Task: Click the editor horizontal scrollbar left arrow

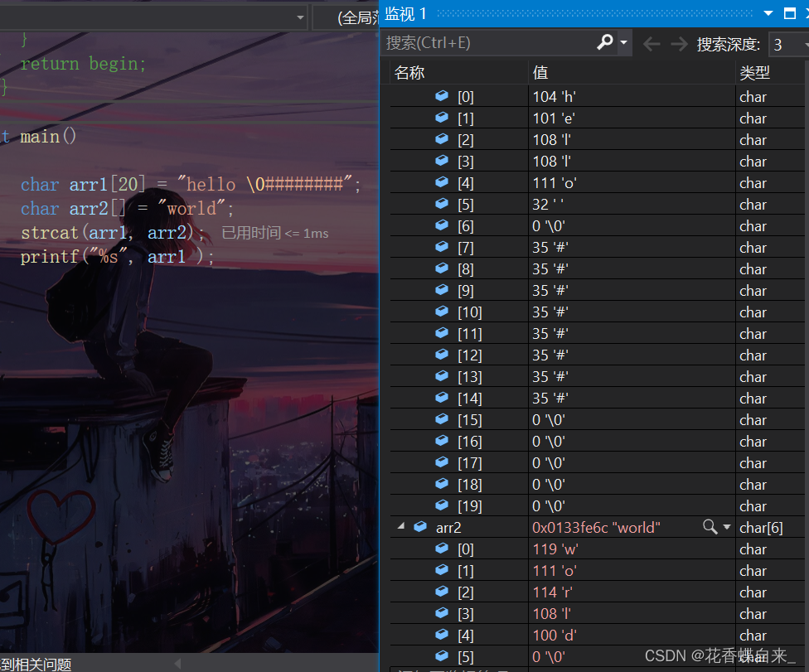Action: pos(178,663)
